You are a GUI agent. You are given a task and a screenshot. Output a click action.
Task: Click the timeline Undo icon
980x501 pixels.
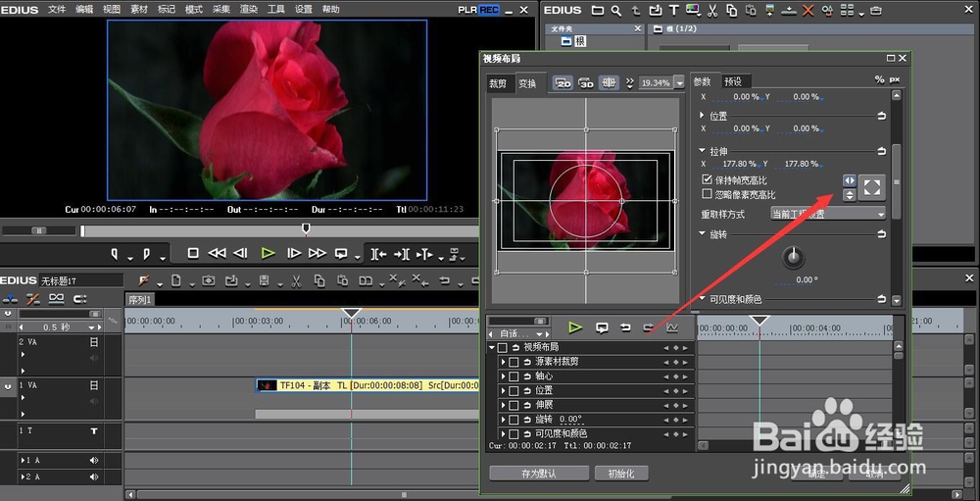[x=444, y=280]
